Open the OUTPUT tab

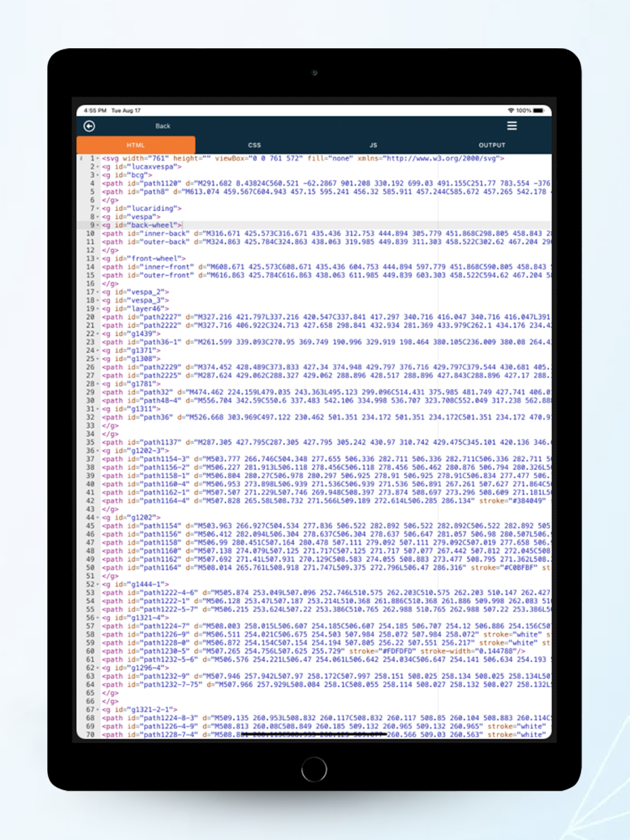click(x=492, y=145)
